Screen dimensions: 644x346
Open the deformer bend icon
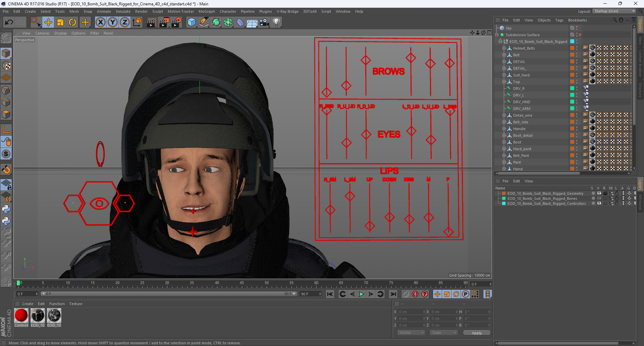(240, 22)
